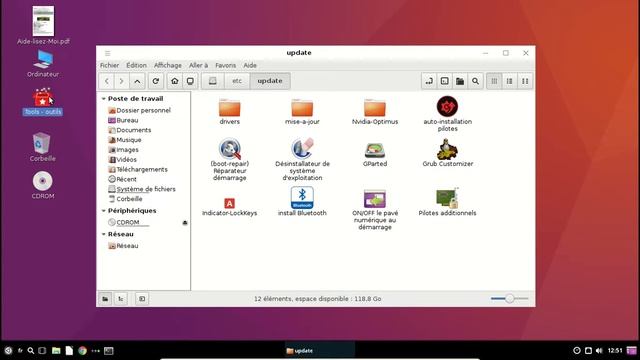Open the Fichier menu
This screenshot has height=360, width=640.
tap(109, 65)
